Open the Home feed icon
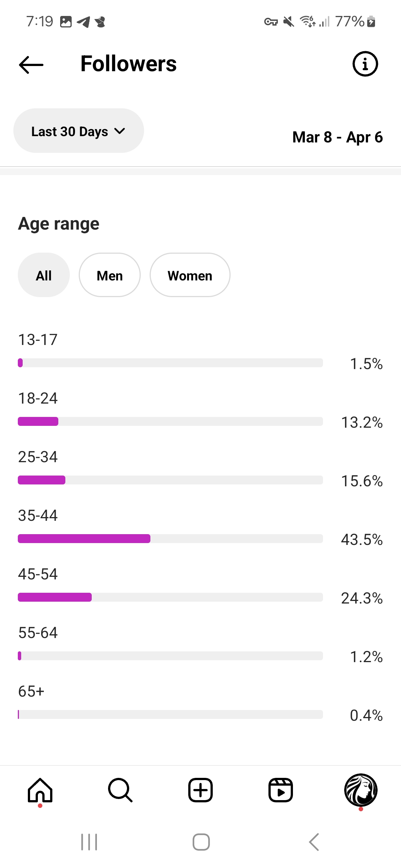The image size is (401, 868). coord(40,790)
